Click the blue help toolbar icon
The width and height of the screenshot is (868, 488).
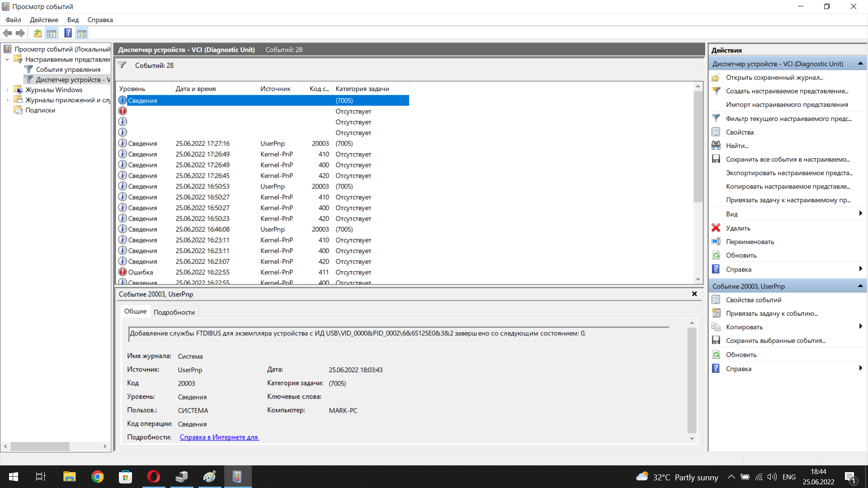coord(68,33)
